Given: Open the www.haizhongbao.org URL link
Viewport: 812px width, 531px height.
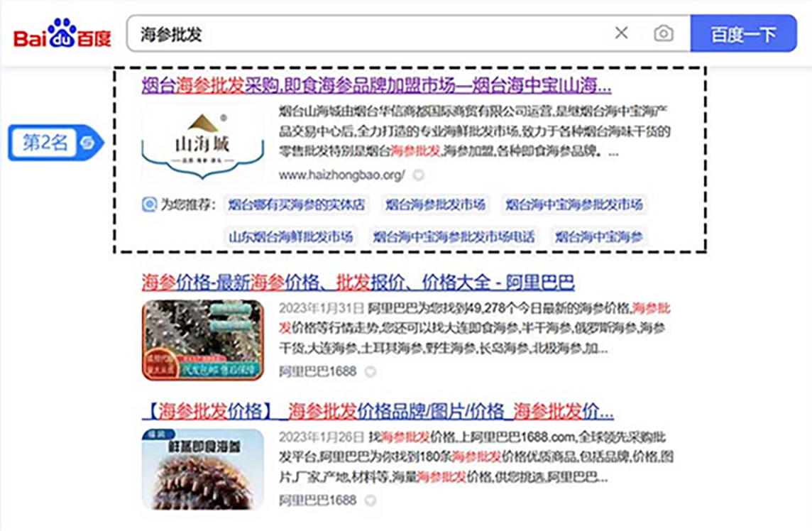Looking at the screenshot, I should pos(341,175).
